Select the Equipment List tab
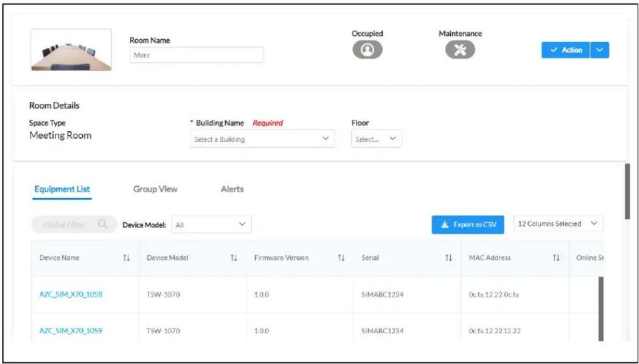 pos(62,189)
